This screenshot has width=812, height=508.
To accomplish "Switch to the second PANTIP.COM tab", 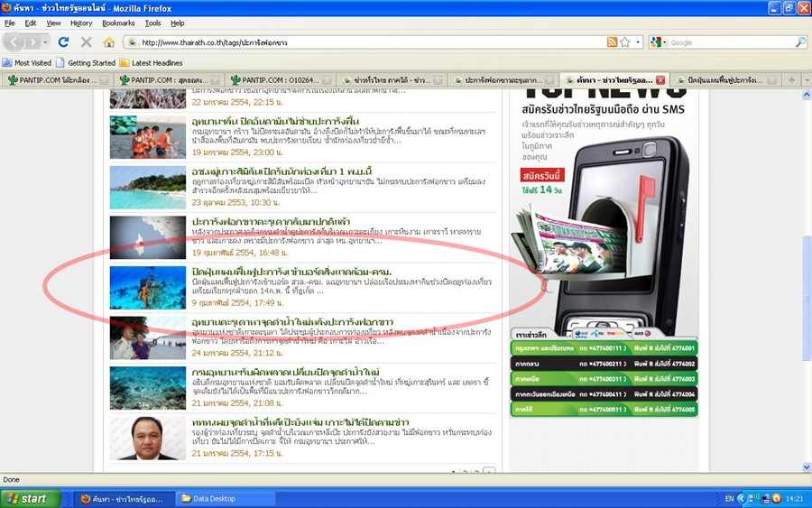I will coord(170,79).
